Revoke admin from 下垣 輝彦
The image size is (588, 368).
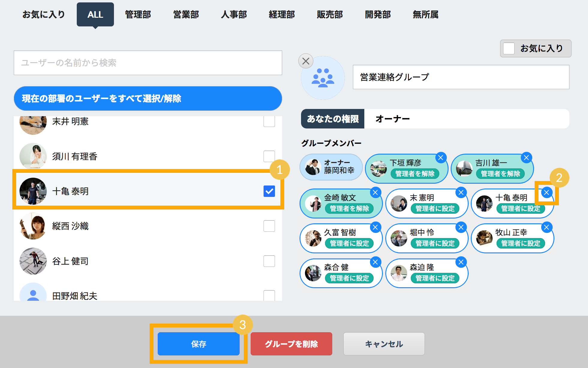pos(415,174)
